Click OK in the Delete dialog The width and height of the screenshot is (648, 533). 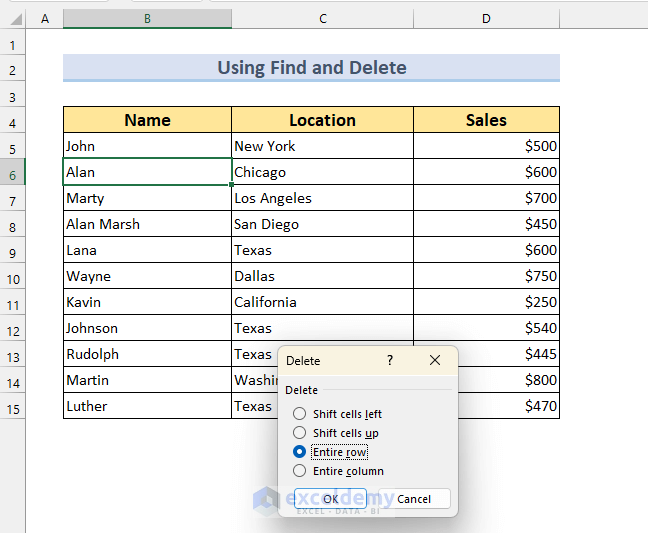pos(330,498)
